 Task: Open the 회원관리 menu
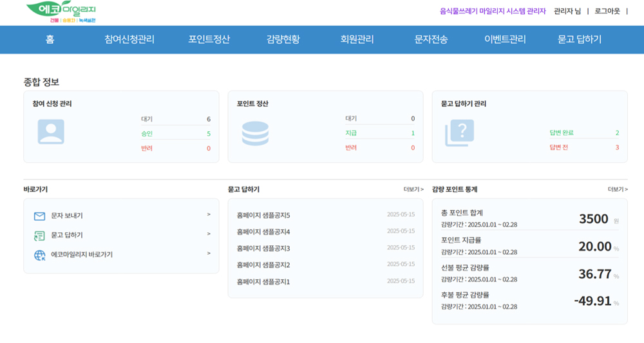(357, 39)
